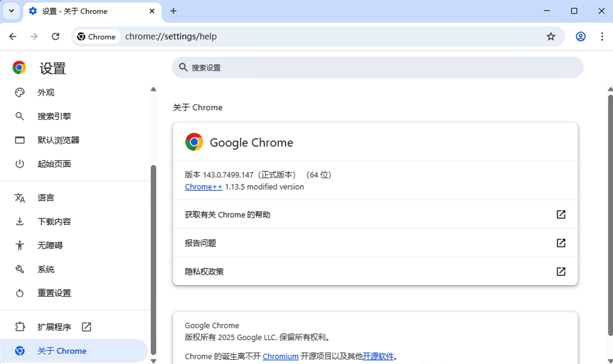The width and height of the screenshot is (613, 364).
Task: Select 下载内容 in the sidebar
Action: [x=54, y=222]
